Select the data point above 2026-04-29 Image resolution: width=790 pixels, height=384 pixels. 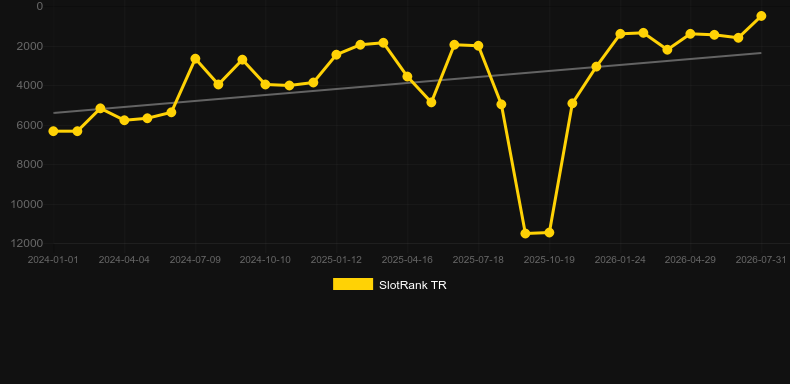690,34
